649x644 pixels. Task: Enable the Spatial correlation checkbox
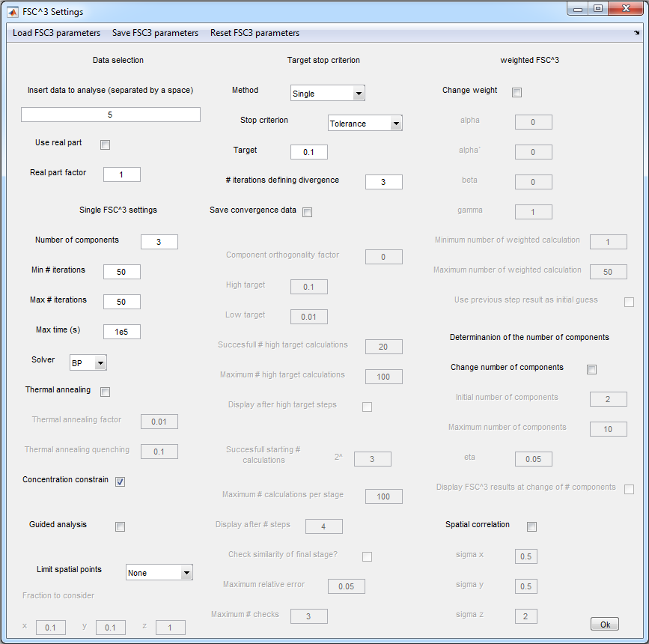click(531, 526)
